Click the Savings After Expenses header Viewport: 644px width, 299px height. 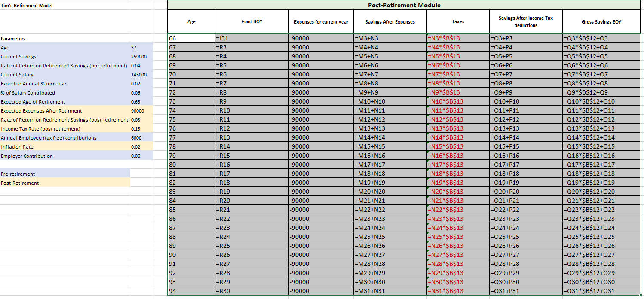click(390, 21)
